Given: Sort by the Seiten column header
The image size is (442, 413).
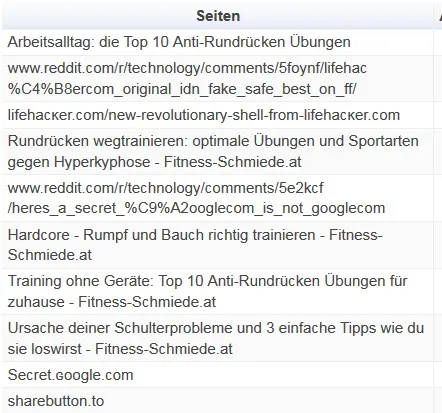Looking at the screenshot, I should (x=218, y=16).
